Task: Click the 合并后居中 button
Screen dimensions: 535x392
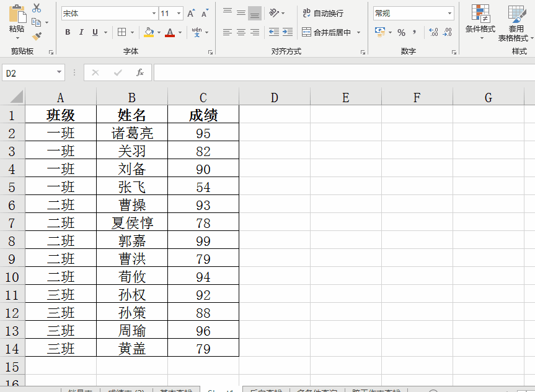Action: click(326, 32)
